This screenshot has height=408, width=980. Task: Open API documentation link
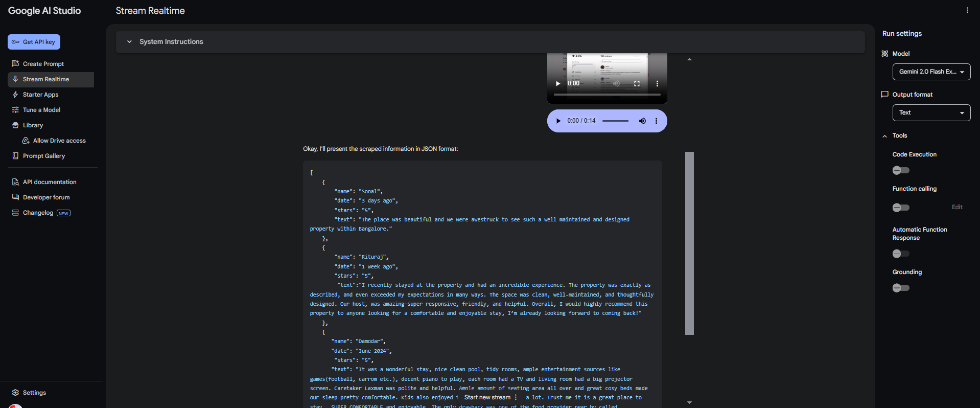50,182
